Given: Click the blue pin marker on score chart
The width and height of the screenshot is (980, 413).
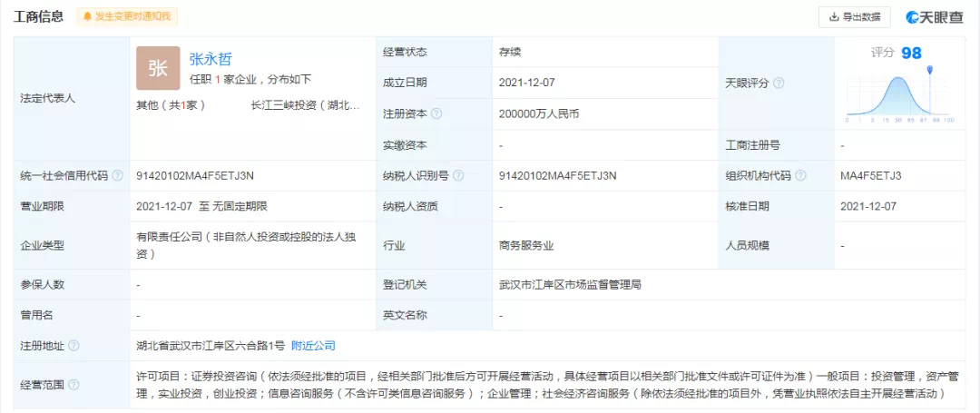Looking at the screenshot, I should (x=930, y=70).
